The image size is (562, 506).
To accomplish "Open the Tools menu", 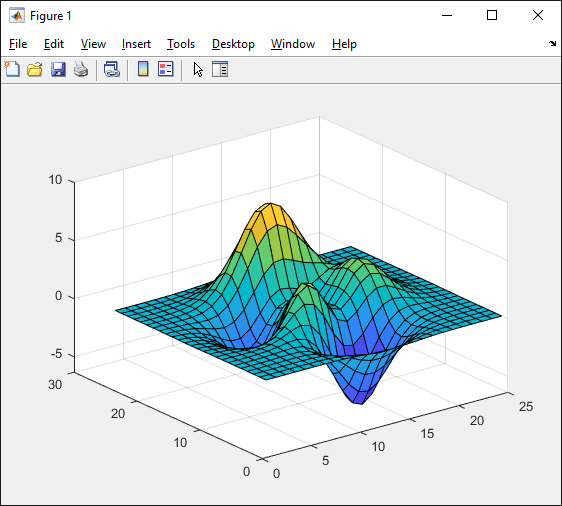I will 181,44.
